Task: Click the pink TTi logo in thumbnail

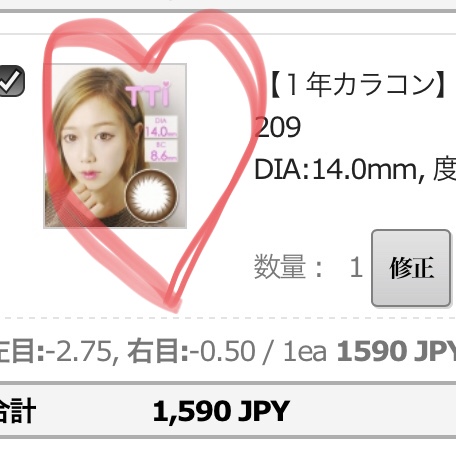Action: [148, 94]
